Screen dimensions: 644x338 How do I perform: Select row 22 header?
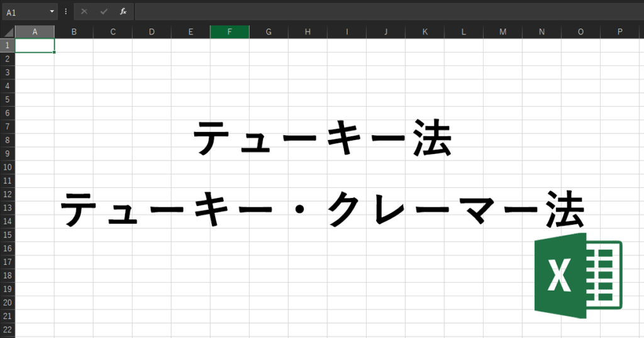(x=8, y=329)
